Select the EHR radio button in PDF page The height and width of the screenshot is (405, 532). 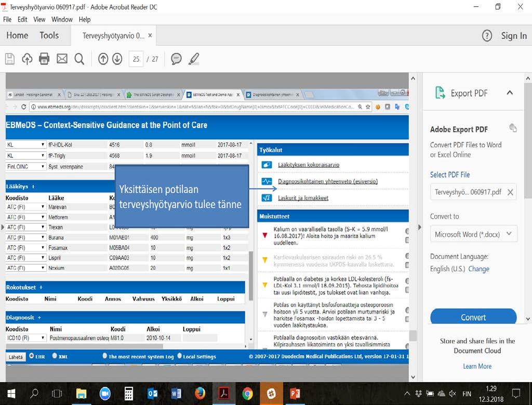[32, 356]
